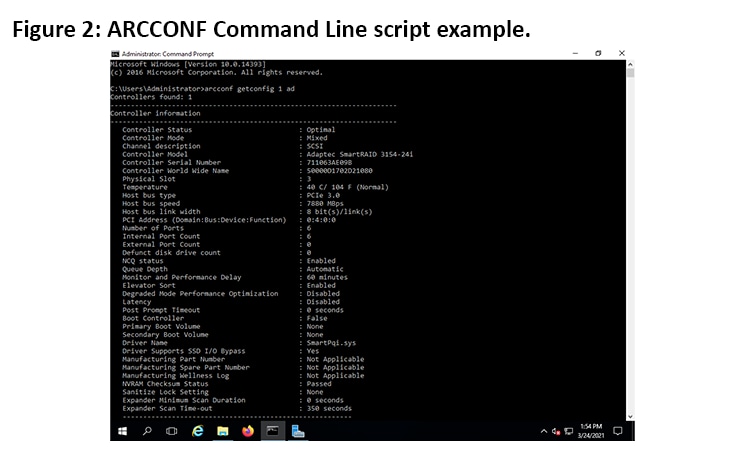This screenshot has height=450, width=745.
Task: Click the 'PCIe 3.0' value
Action: point(323,195)
